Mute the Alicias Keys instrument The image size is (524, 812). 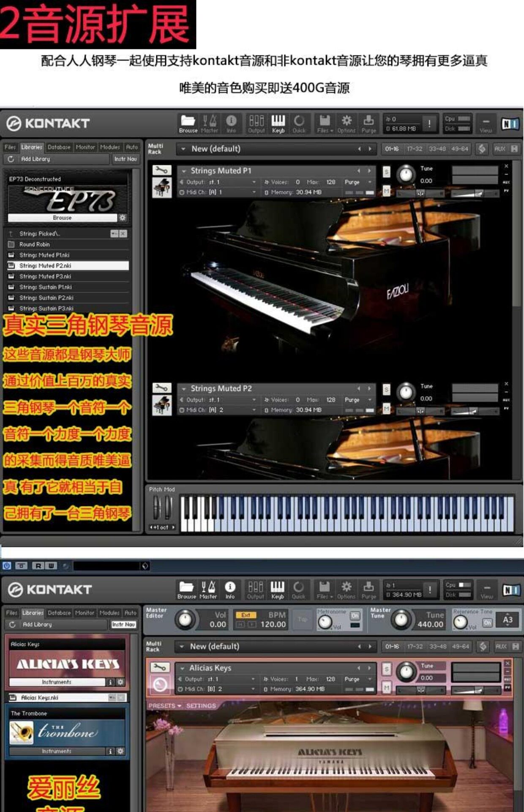click(x=386, y=688)
